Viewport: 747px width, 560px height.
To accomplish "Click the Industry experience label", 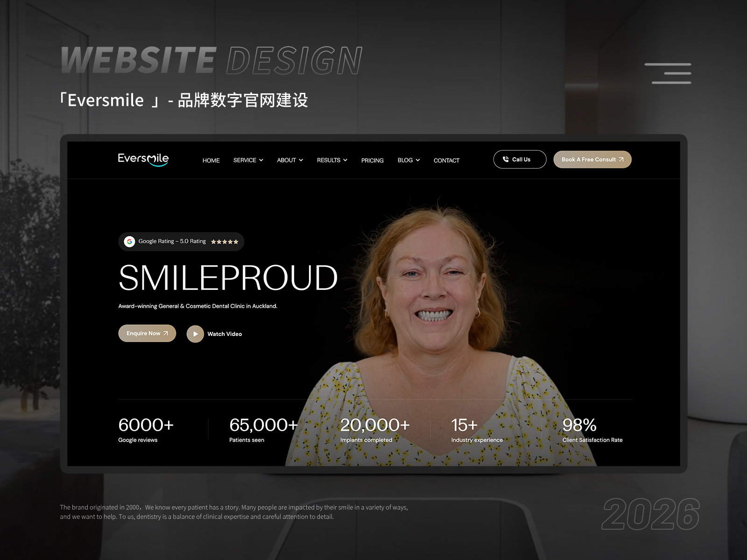I will coord(477,440).
